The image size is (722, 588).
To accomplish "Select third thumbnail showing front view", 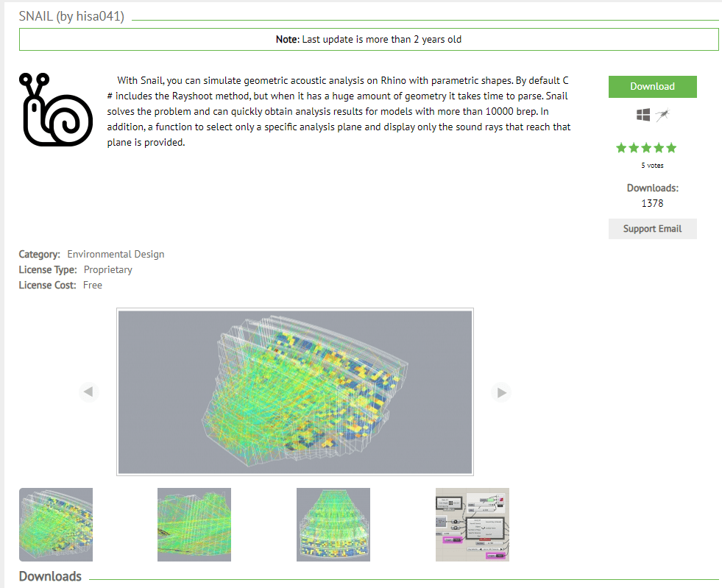I will pos(333,525).
